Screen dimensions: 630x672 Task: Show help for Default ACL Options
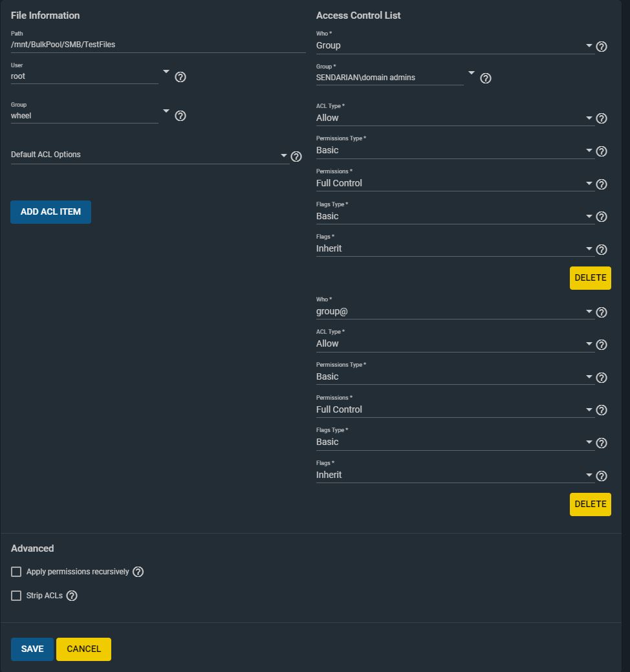pos(296,157)
